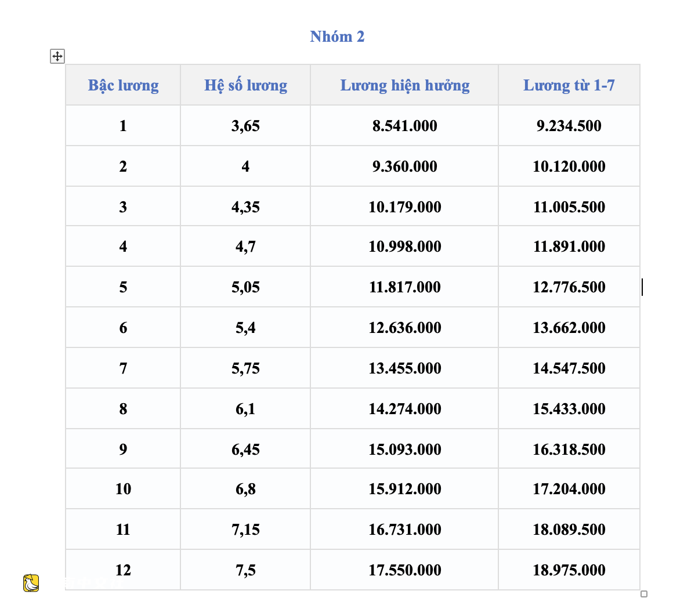Select the cell showing 10.120.000
Viewport: 673px width, 616px height.
pos(569,166)
